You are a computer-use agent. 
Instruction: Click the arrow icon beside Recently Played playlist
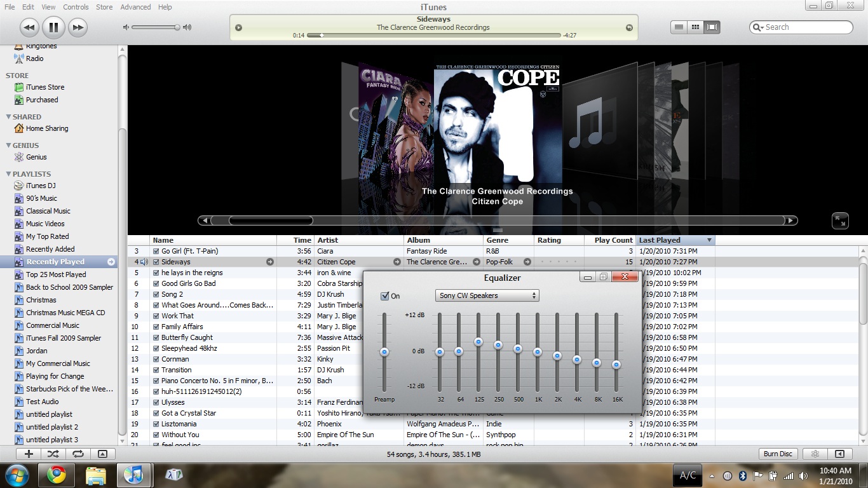point(111,262)
